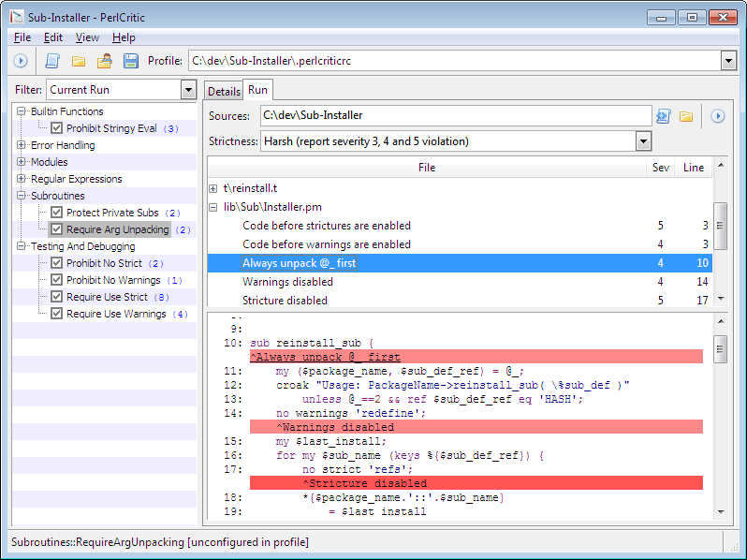Open the Strictness dropdown arrow
This screenshot has height=560, width=747.
[x=643, y=141]
